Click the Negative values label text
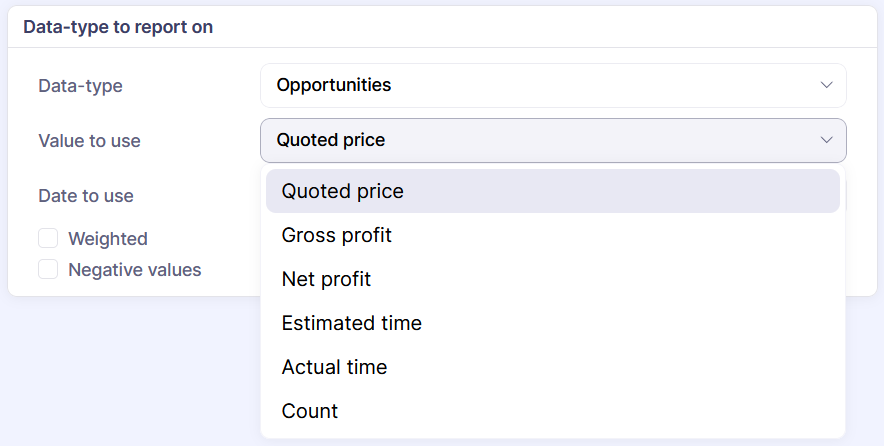Screen dimensions: 884x446 click(135, 270)
